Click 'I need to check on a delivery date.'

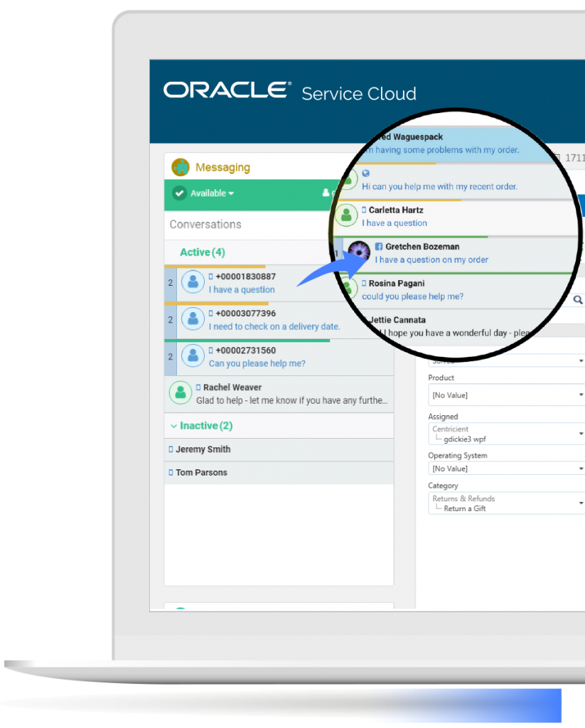(274, 326)
